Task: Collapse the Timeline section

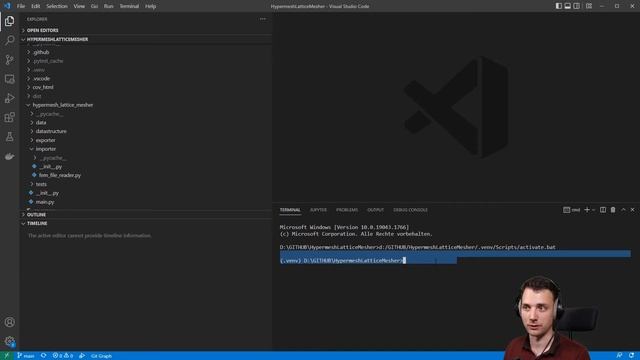Action: [x=146, y=223]
